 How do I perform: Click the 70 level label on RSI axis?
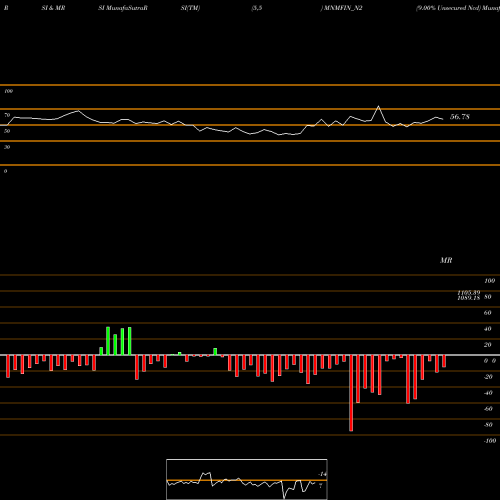[x=7, y=115]
